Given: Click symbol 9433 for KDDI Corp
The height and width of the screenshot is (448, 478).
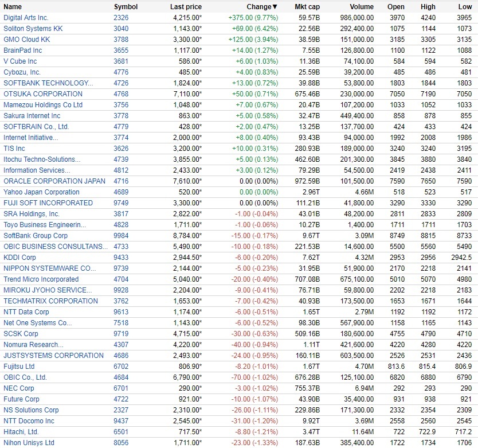Looking at the screenshot, I should pos(121,258).
